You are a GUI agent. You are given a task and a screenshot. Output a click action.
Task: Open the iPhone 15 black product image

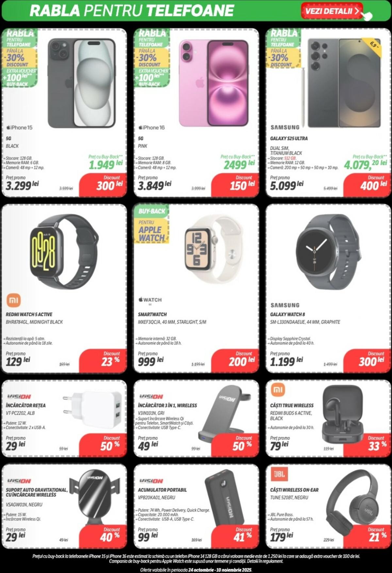click(x=82, y=83)
